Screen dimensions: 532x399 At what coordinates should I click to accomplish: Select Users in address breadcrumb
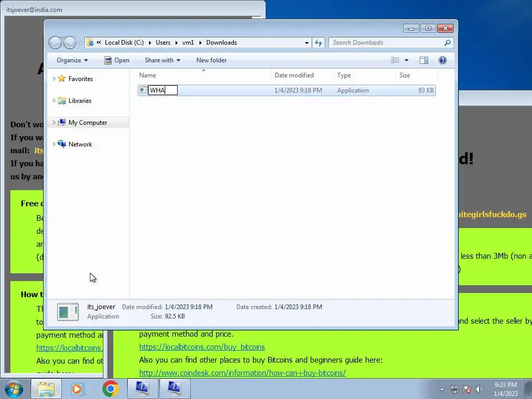tap(163, 43)
